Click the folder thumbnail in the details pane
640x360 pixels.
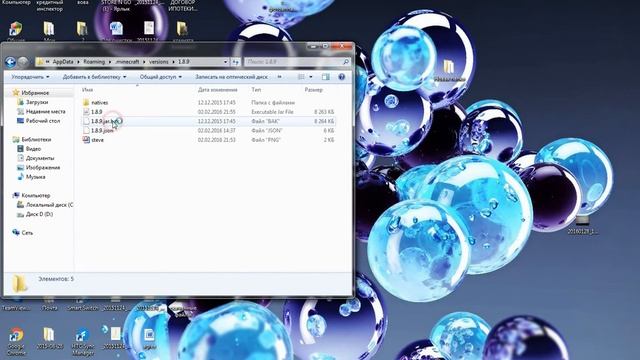pyautogui.click(x=19, y=283)
